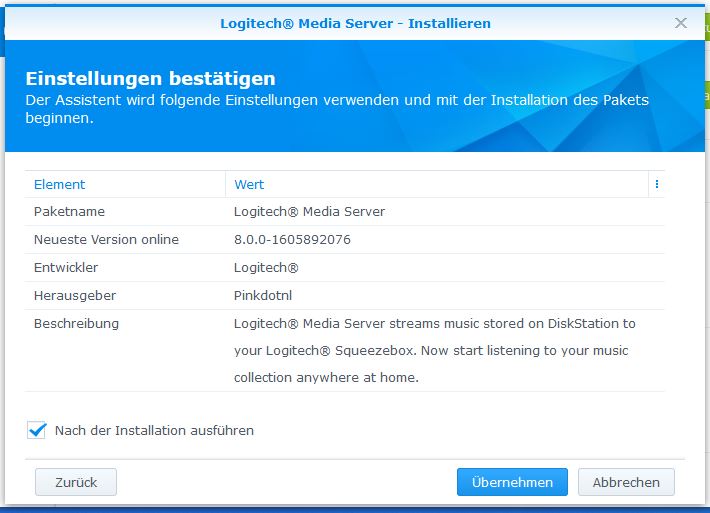Close the Logitech Media Server install dialog
Viewport: 710px width, 513px height.
click(681, 23)
